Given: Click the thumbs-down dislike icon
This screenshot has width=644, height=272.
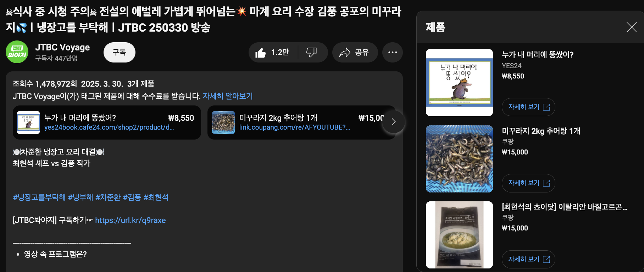Looking at the screenshot, I should 311,53.
